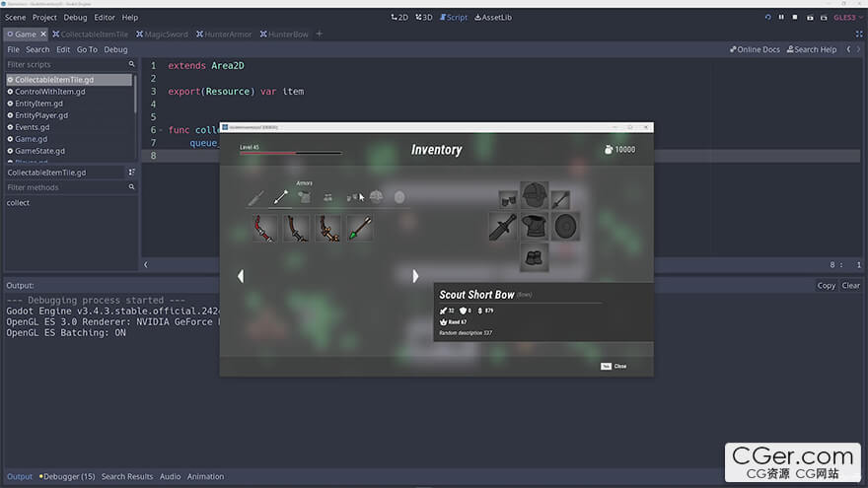868x488 pixels.
Task: Go to previous inventory page
Action: 241,276
